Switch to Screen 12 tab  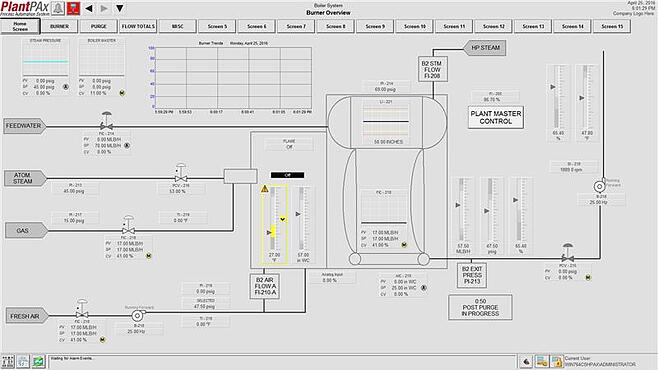pyautogui.click(x=494, y=26)
